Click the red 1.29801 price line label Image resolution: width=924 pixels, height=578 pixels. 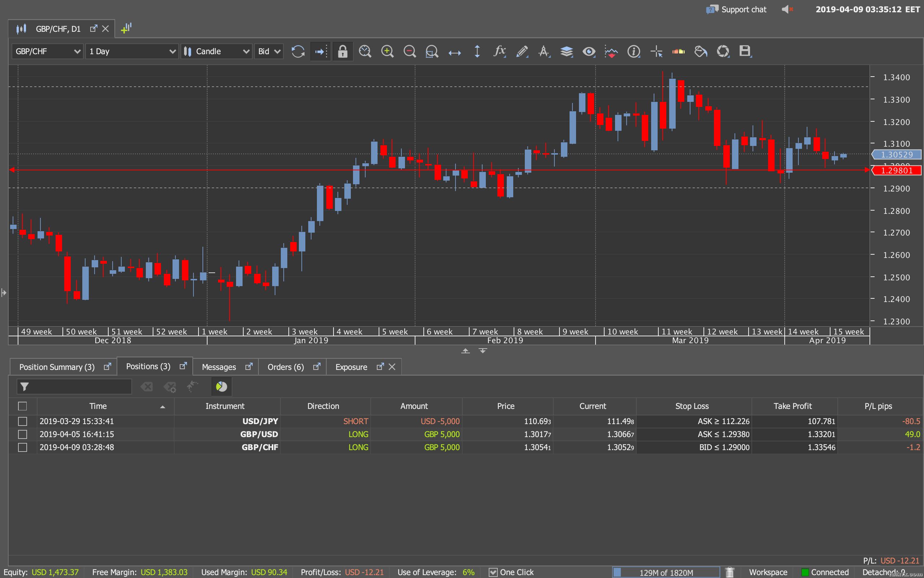[x=897, y=171]
